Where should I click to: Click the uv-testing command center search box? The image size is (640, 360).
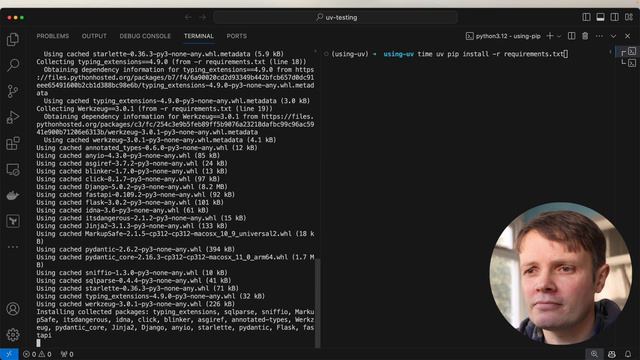pos(336,17)
